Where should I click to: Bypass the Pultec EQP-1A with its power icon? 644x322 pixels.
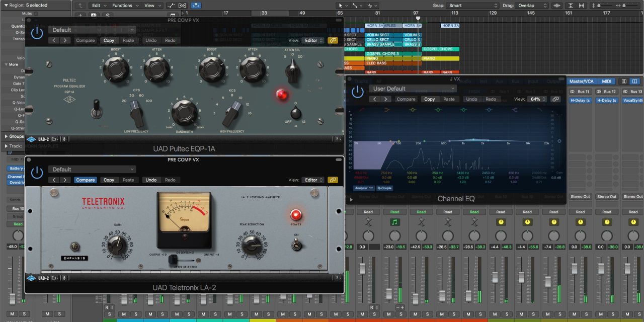coord(37,33)
